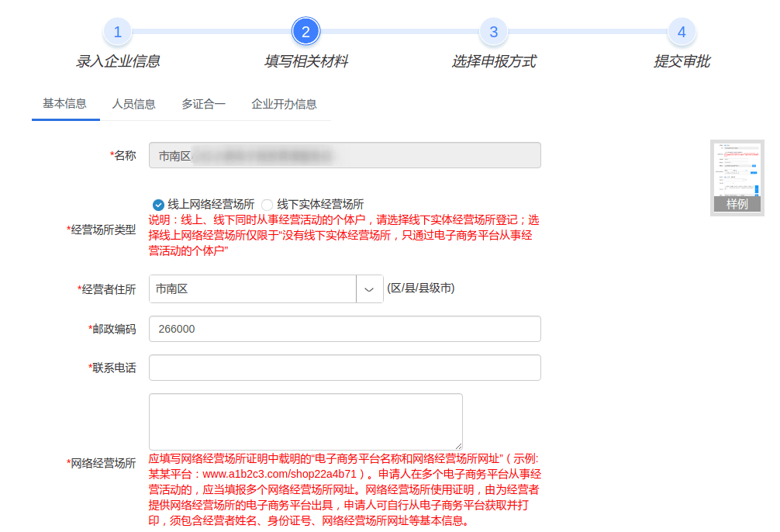Click step 1 circle for 录入企业信息
This screenshot has width=780, height=532.
(117, 32)
